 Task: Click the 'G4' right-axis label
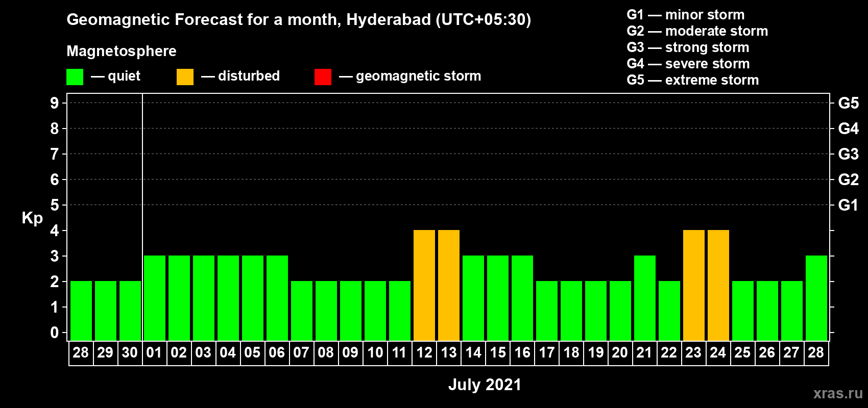pos(848,129)
